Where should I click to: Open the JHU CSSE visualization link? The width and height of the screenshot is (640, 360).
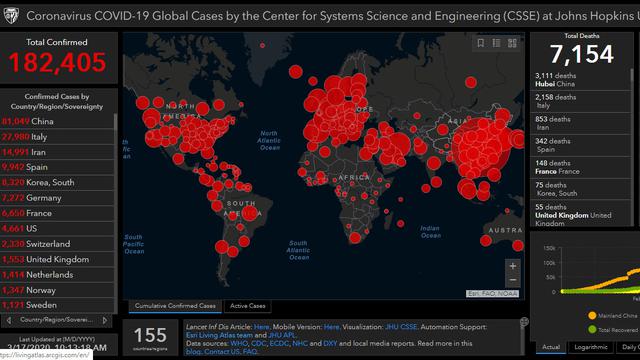pos(401,327)
